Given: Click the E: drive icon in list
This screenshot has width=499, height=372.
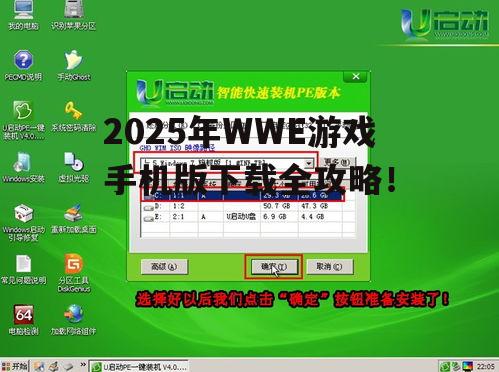Looking at the screenshot, I should click(x=148, y=218).
